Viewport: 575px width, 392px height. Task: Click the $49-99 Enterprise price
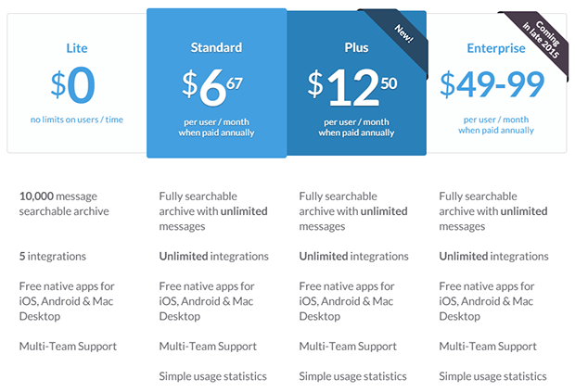492,84
